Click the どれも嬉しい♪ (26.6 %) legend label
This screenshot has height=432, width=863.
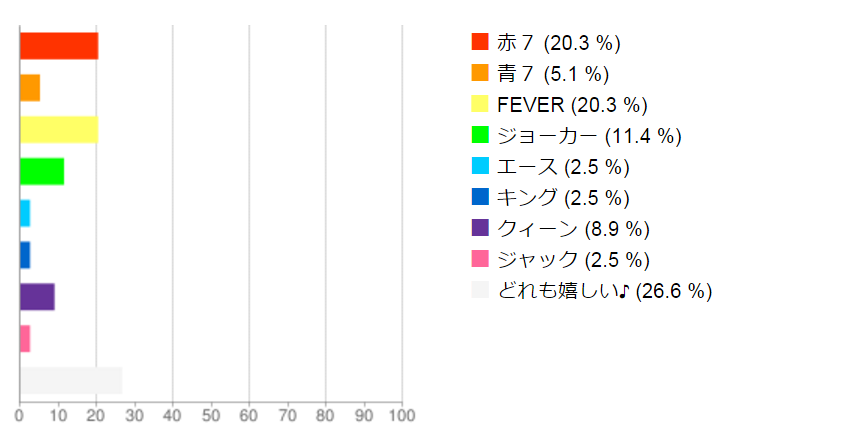coord(604,291)
